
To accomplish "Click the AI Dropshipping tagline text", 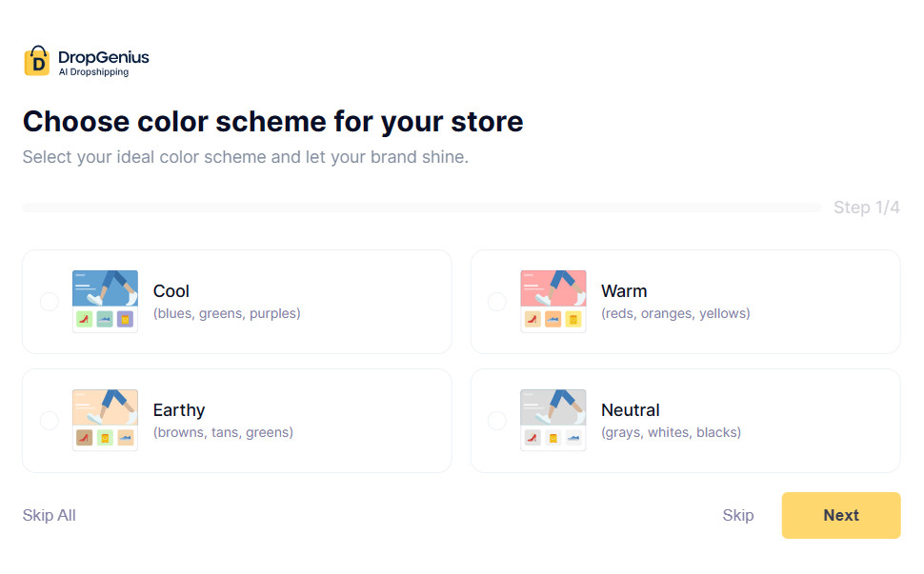I will point(94,69).
